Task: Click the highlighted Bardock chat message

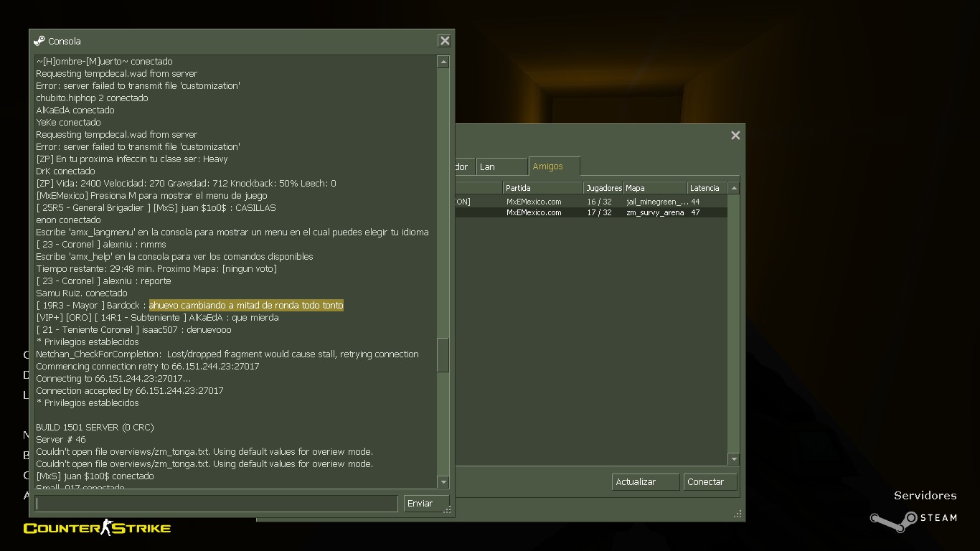Action: [x=246, y=306]
